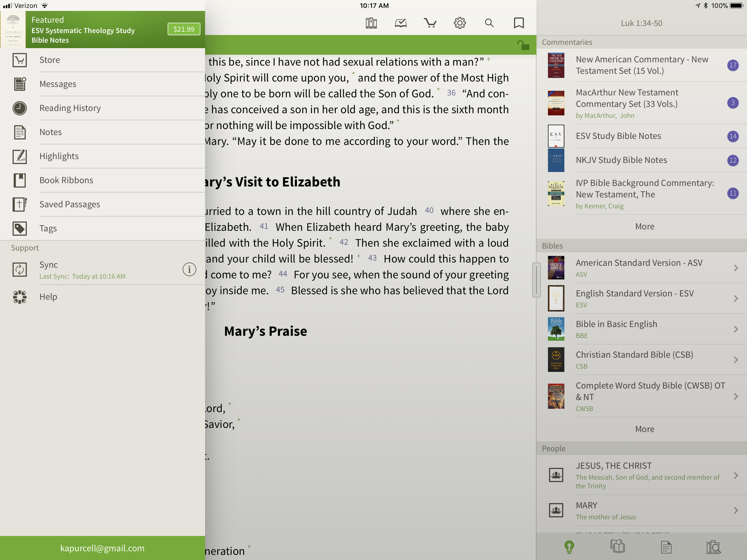Image resolution: width=747 pixels, height=560 pixels.
Task: Tap the JESUS, THE CHRIST people icon
Action: [556, 475]
